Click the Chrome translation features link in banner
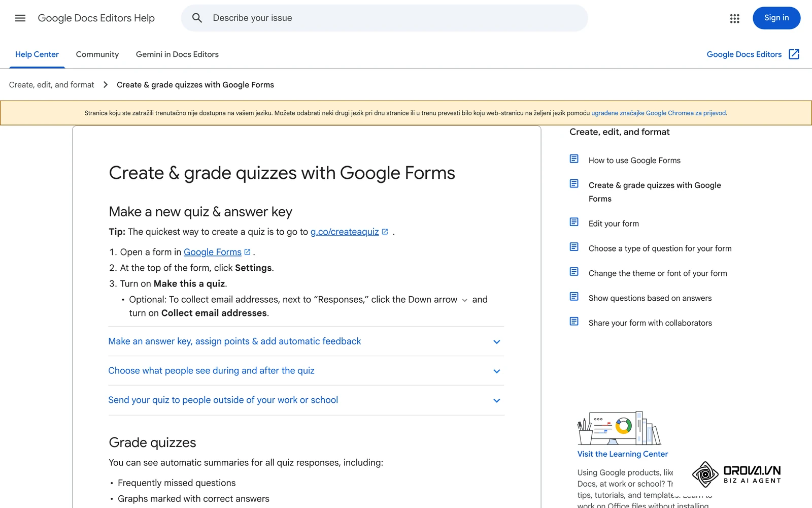812x508 pixels. pos(659,113)
